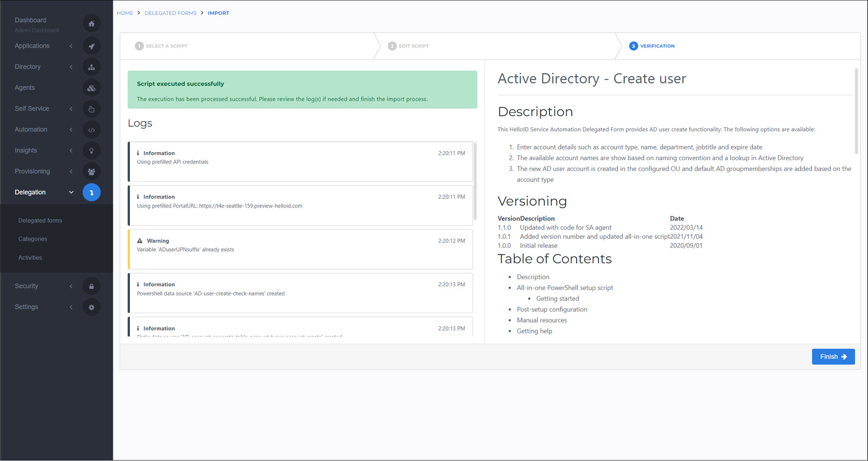Image resolution: width=868 pixels, height=461 pixels.
Task: Expand the Insights menu chevron
Action: [x=71, y=150]
